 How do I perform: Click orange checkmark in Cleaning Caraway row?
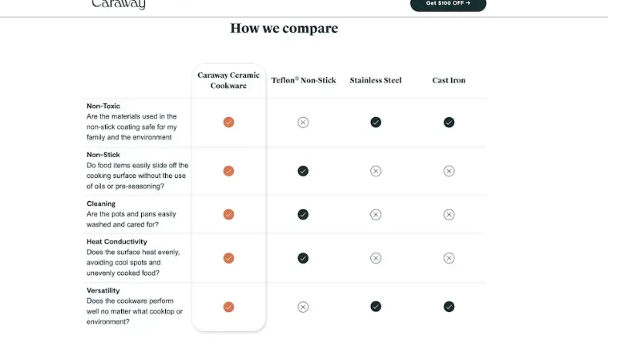coord(229,214)
